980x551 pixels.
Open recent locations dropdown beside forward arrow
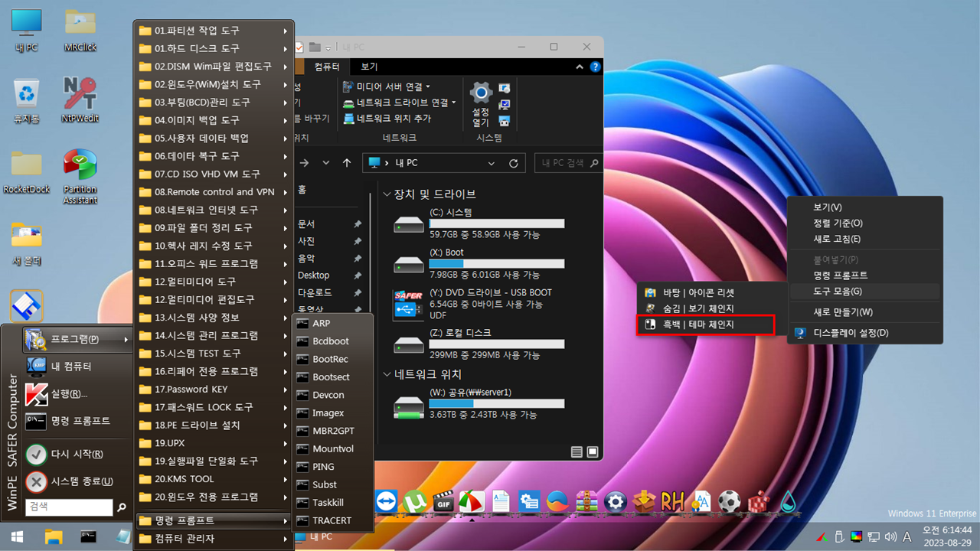(326, 163)
